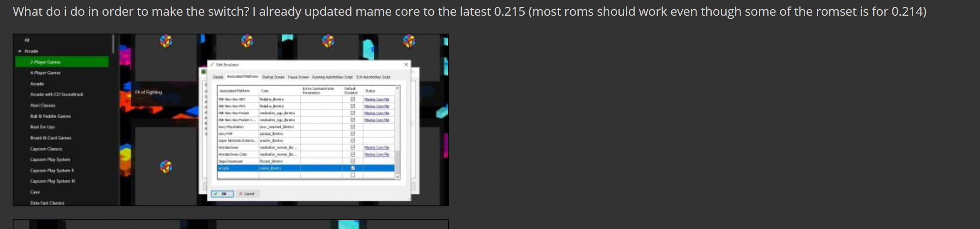This screenshot has height=229, width=980.
Task: Switch to the Startup Screen tab
Action: [273, 77]
